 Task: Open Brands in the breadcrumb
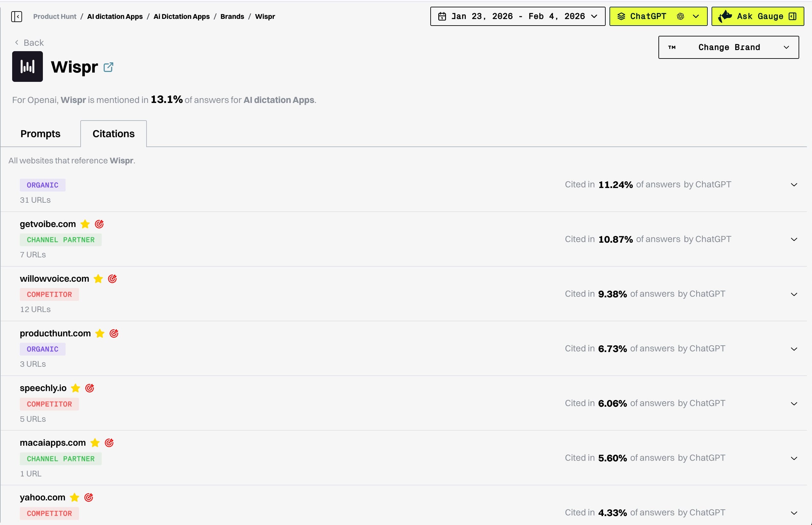[232, 16]
